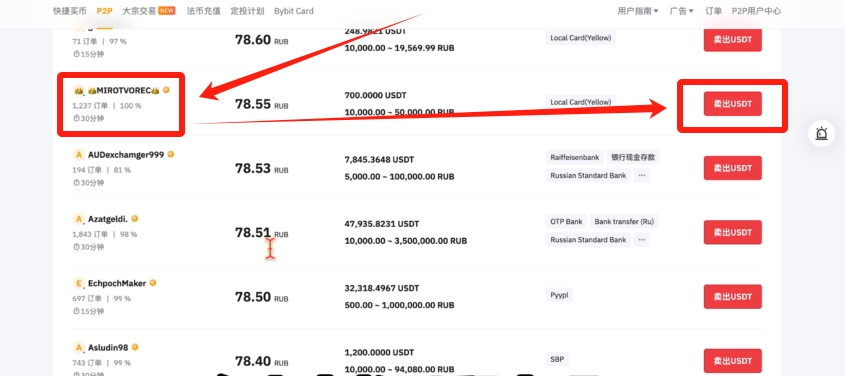Open EchpochMaker avatar icon
845x376 pixels.
pyautogui.click(x=79, y=283)
